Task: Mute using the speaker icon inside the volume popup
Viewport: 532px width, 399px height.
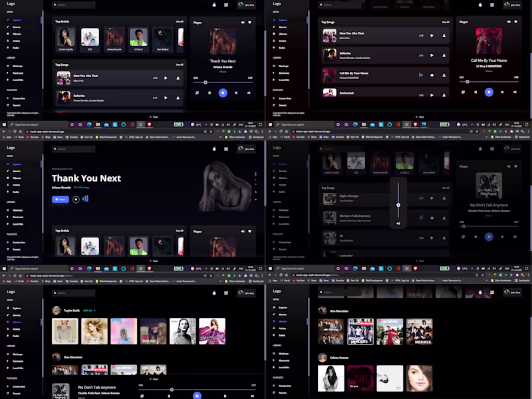Action: (398, 223)
